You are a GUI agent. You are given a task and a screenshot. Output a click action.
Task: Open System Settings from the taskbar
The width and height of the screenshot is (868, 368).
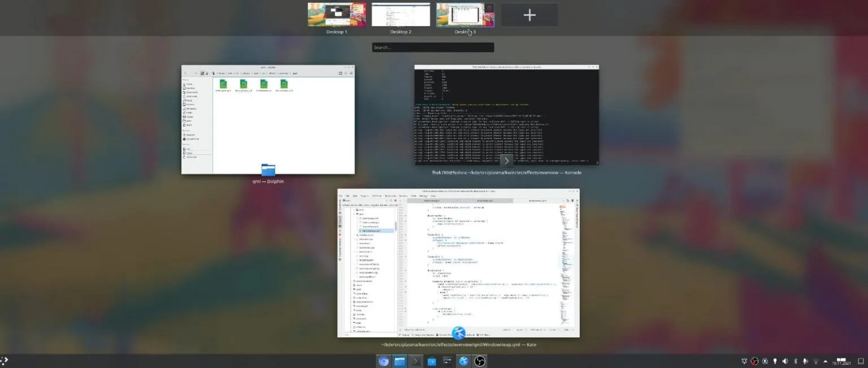[x=448, y=360]
